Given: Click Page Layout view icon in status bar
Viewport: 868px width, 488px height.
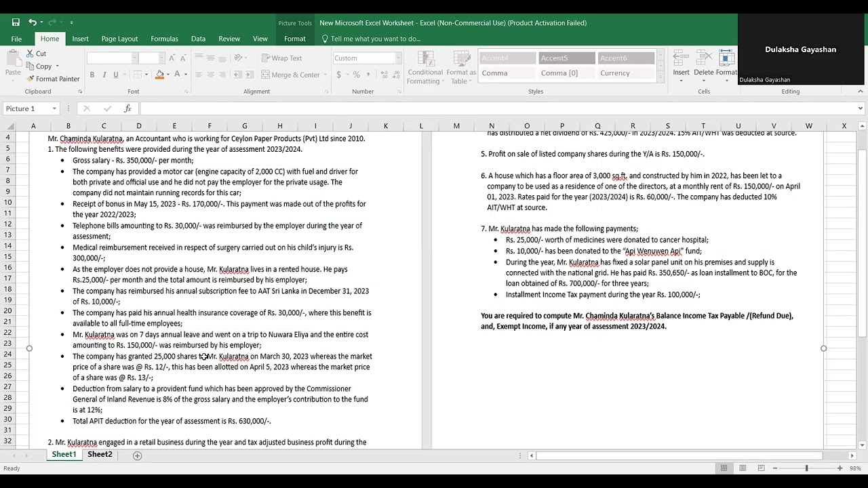Looking at the screenshot, I should click(743, 468).
